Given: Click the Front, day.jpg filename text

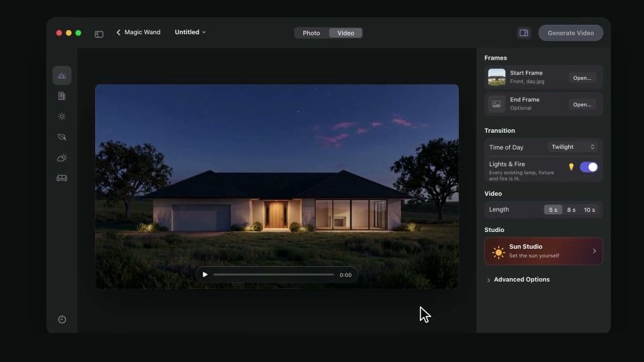Looking at the screenshot, I should (527, 81).
